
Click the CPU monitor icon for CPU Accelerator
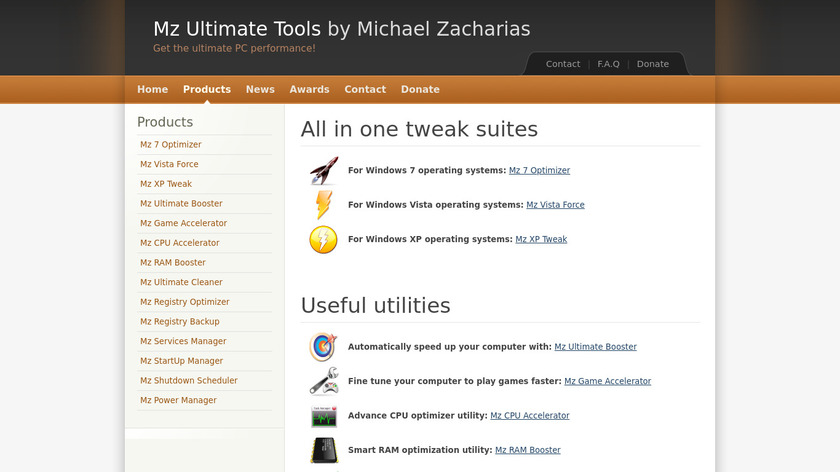point(323,416)
